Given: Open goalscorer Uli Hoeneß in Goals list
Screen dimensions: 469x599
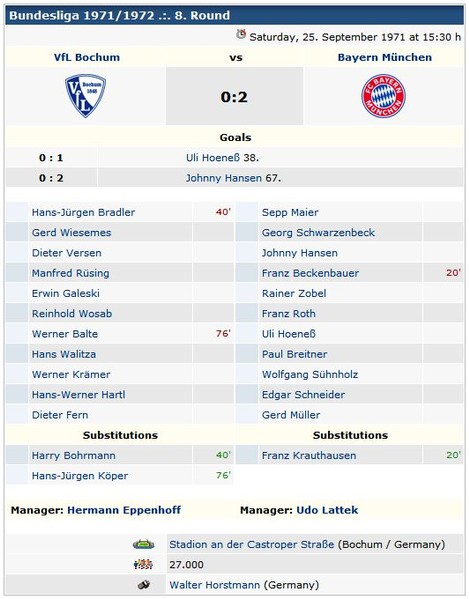Looking at the screenshot, I should click(x=214, y=157).
